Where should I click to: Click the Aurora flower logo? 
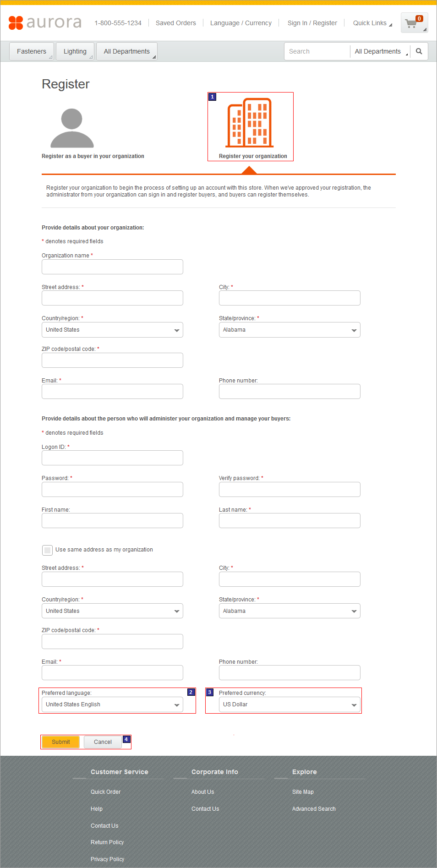coord(17,22)
